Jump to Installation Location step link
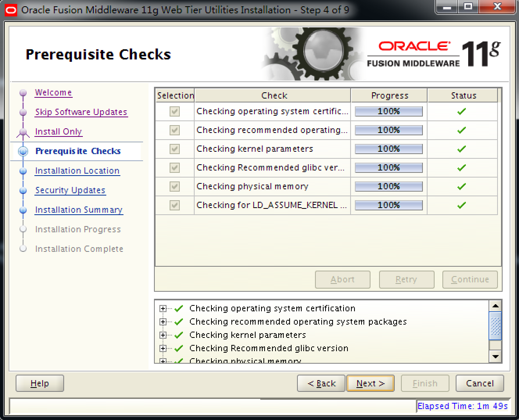 click(77, 171)
